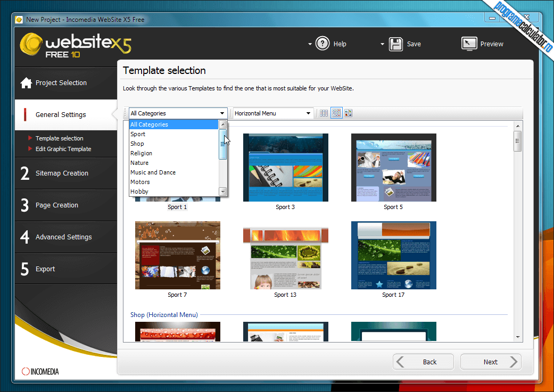
Task: Minimize the WebSite X5 window
Action: [x=492, y=18]
